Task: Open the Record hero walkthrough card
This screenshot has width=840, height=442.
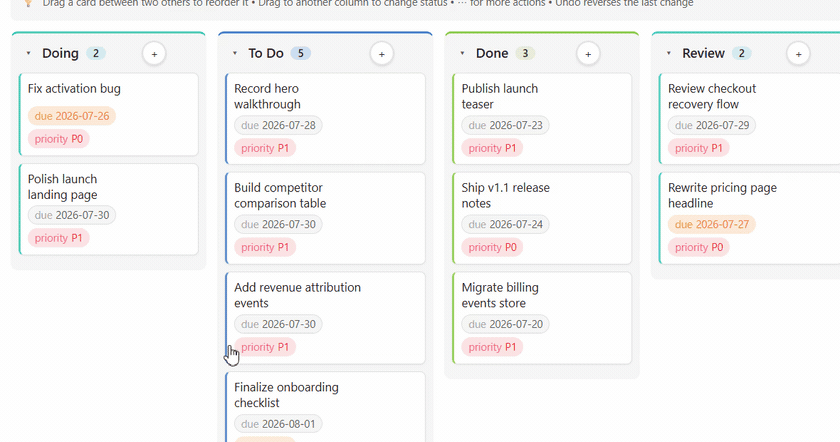Action: pyautogui.click(x=325, y=119)
